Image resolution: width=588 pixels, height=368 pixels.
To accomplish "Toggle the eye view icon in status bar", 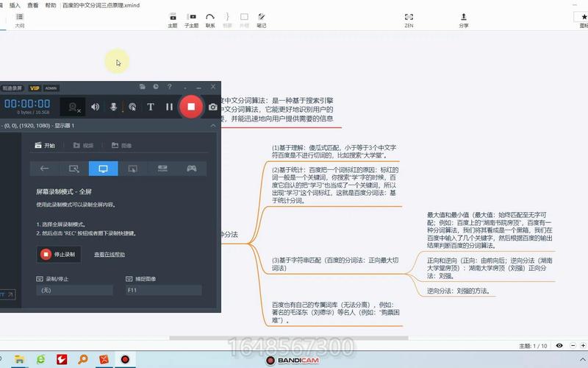I will (x=559, y=345).
